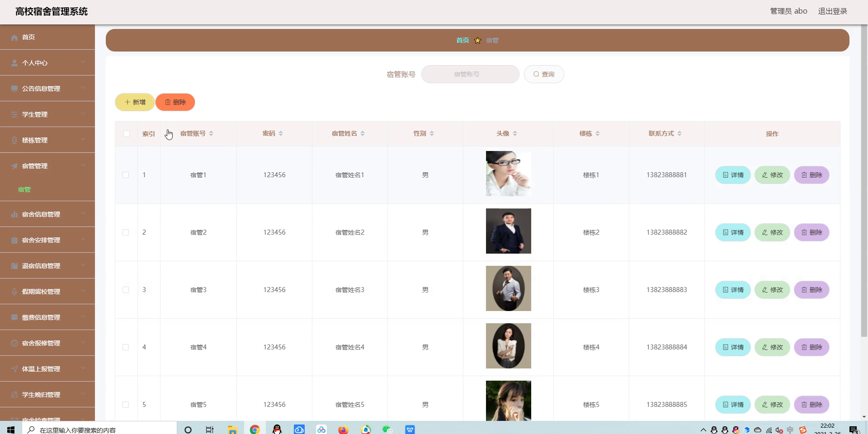Image resolution: width=868 pixels, height=434 pixels.
Task: Click the icon beside 体温上报管理
Action: pyautogui.click(x=14, y=369)
